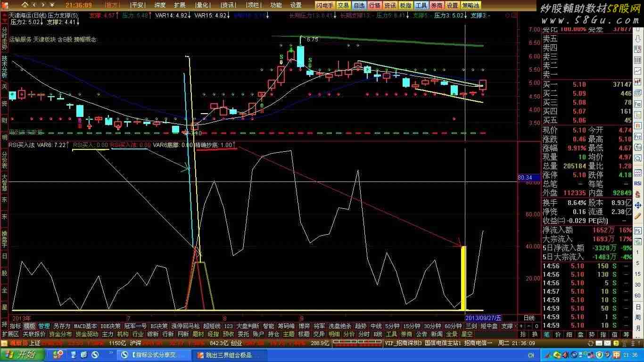Open the 深度 menu
Screen dimensions: 644x362
tap(160, 5)
